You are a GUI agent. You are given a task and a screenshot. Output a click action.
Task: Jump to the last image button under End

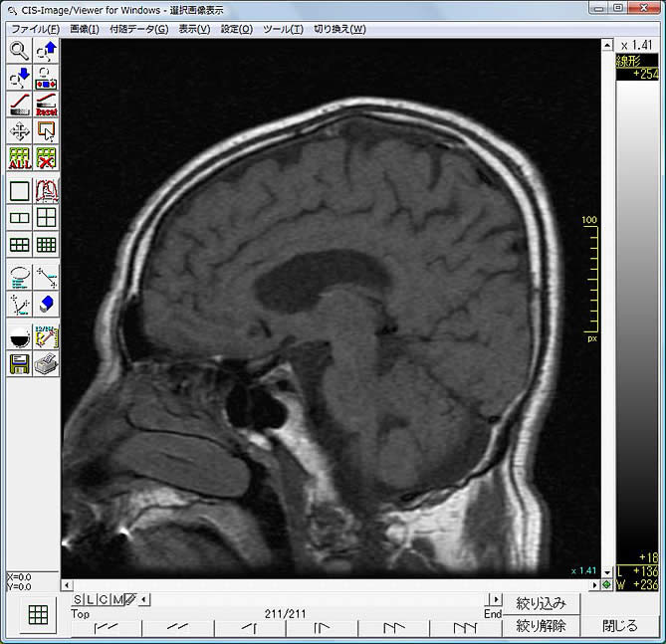(466, 627)
